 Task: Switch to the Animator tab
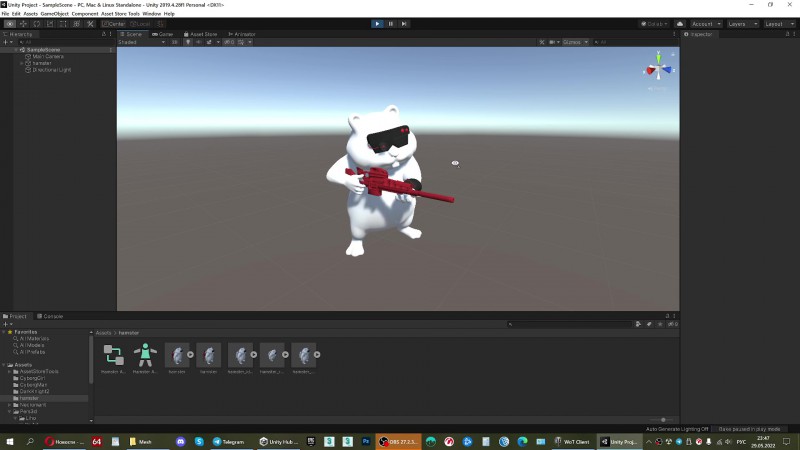pyautogui.click(x=242, y=34)
